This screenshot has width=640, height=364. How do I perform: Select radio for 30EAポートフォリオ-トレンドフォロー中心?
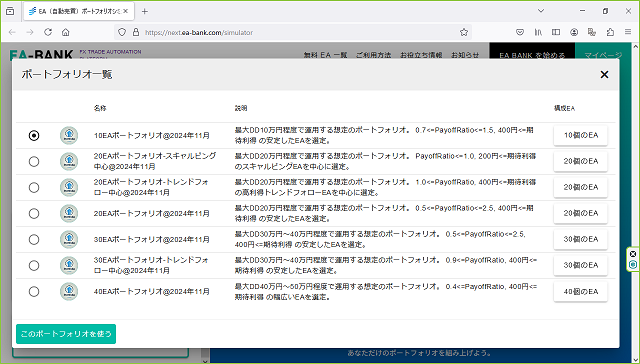(34, 266)
